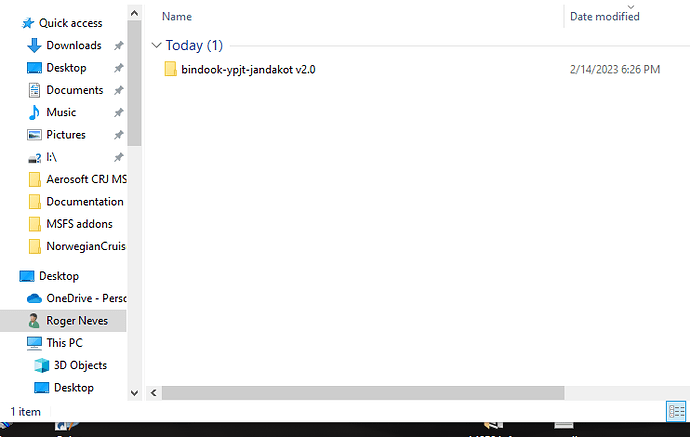Select the root Desktop tree node
The image size is (690, 437).
59,276
